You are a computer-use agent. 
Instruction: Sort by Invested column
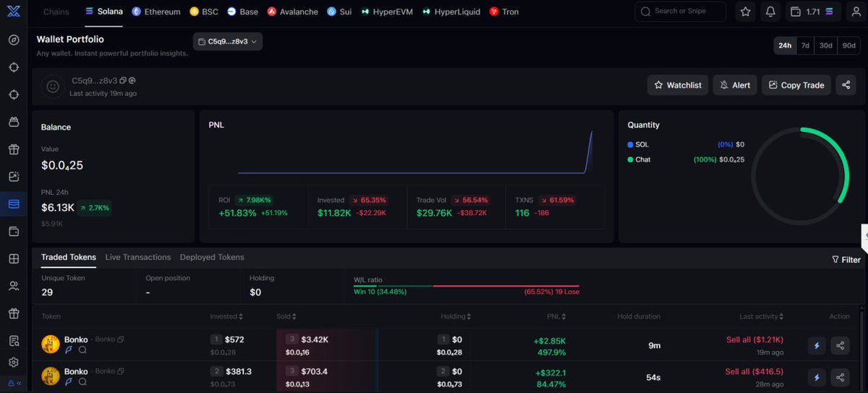tap(226, 316)
